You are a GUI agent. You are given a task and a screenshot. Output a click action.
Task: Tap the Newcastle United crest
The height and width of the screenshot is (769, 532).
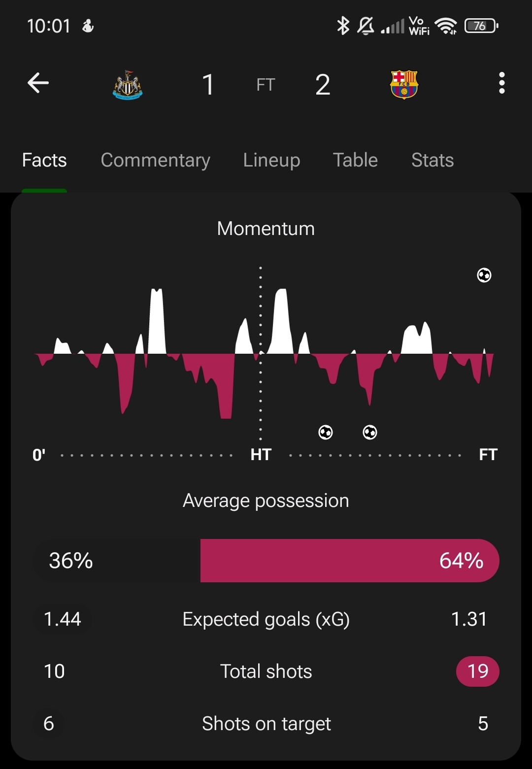(x=128, y=85)
